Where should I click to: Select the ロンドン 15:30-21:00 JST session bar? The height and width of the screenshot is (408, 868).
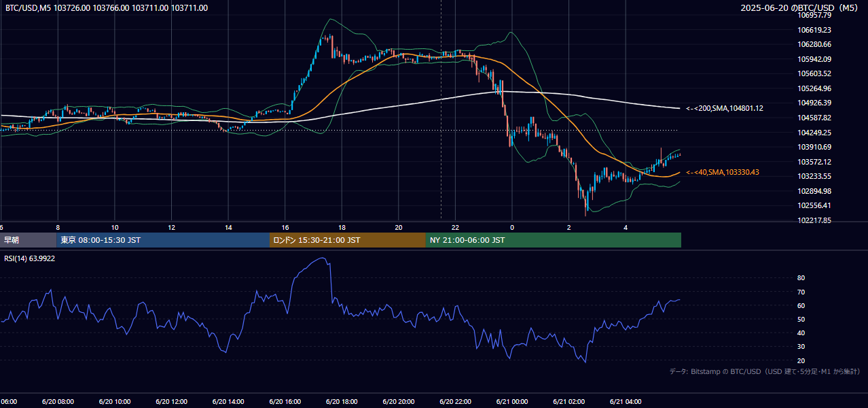click(x=348, y=240)
